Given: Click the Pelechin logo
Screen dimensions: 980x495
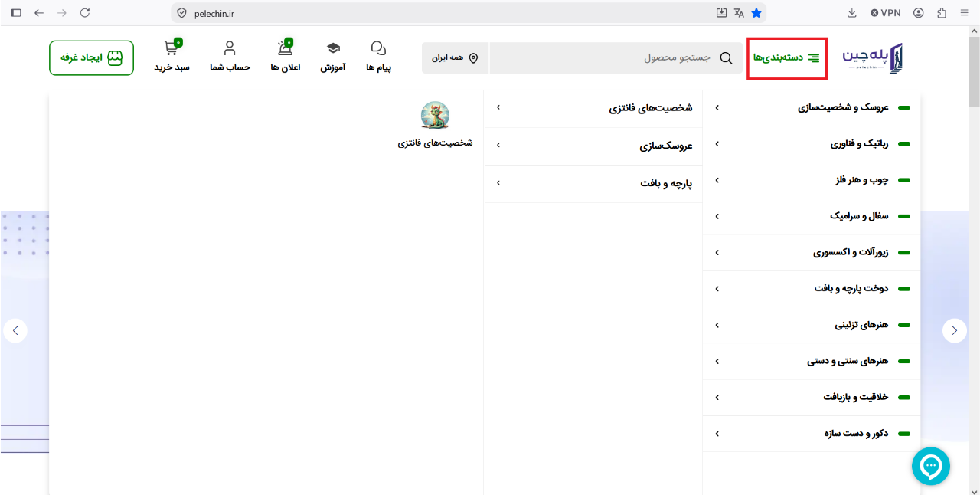Looking at the screenshot, I should 874,58.
